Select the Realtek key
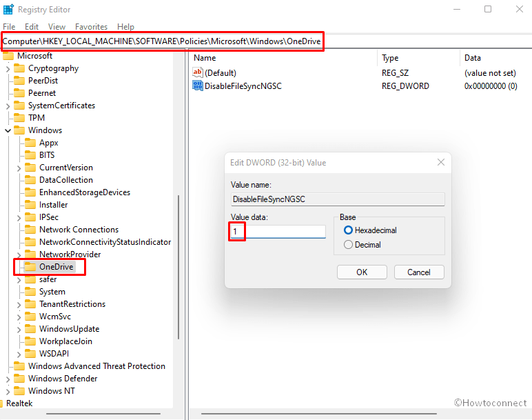 19,403
